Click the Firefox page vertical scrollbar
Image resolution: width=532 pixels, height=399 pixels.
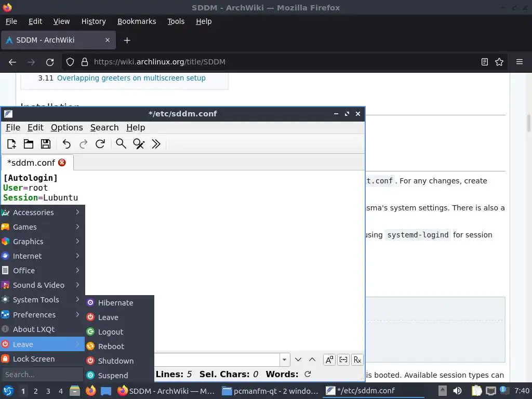click(x=528, y=123)
